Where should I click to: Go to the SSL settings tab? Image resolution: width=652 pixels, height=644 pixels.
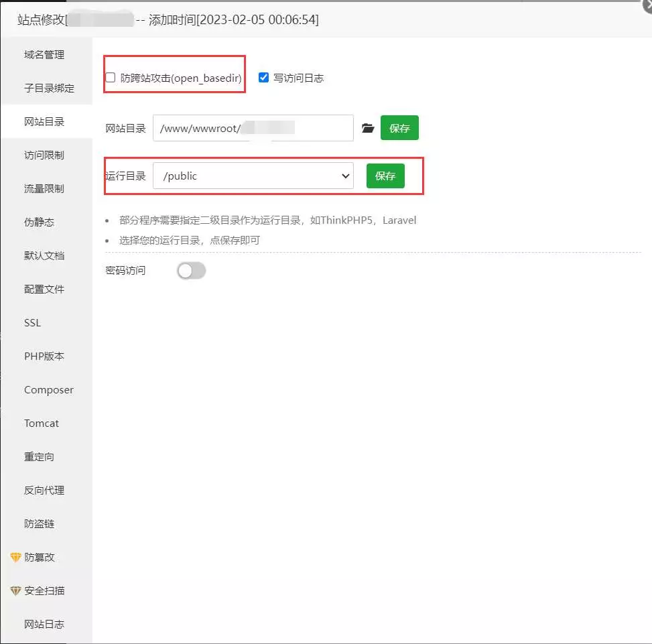[32, 322]
